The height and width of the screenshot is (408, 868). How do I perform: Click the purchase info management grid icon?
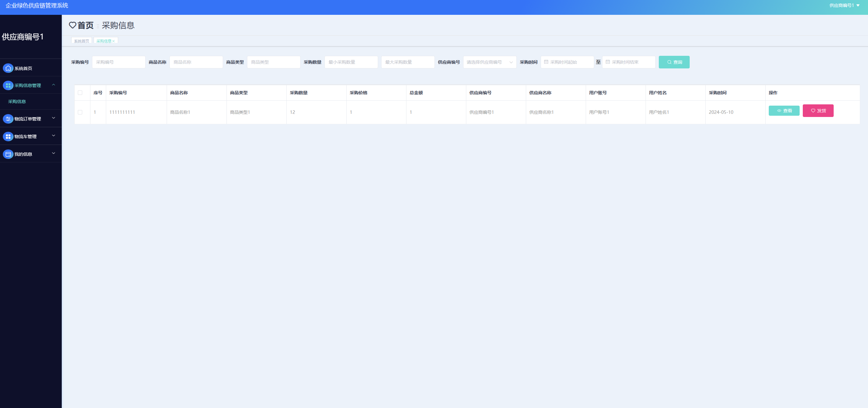point(8,85)
